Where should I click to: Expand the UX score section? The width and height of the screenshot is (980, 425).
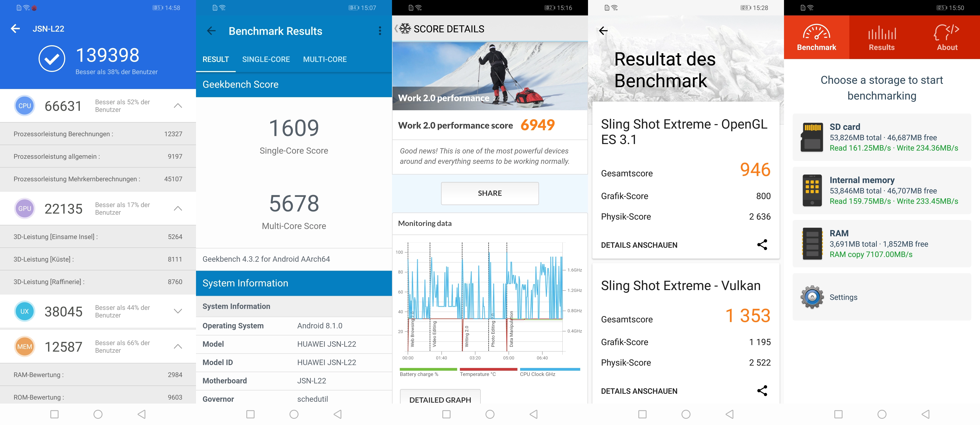point(178,311)
